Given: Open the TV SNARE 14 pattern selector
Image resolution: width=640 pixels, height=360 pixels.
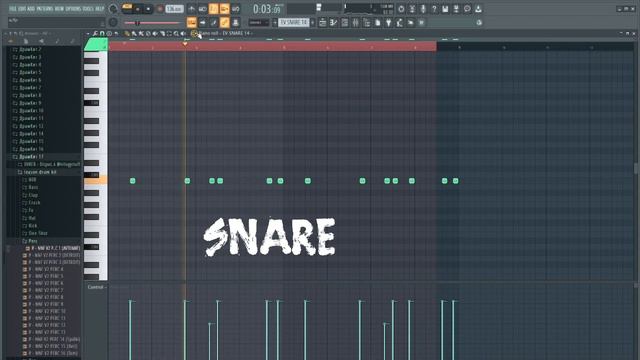Looking at the screenshot, I should 294,22.
